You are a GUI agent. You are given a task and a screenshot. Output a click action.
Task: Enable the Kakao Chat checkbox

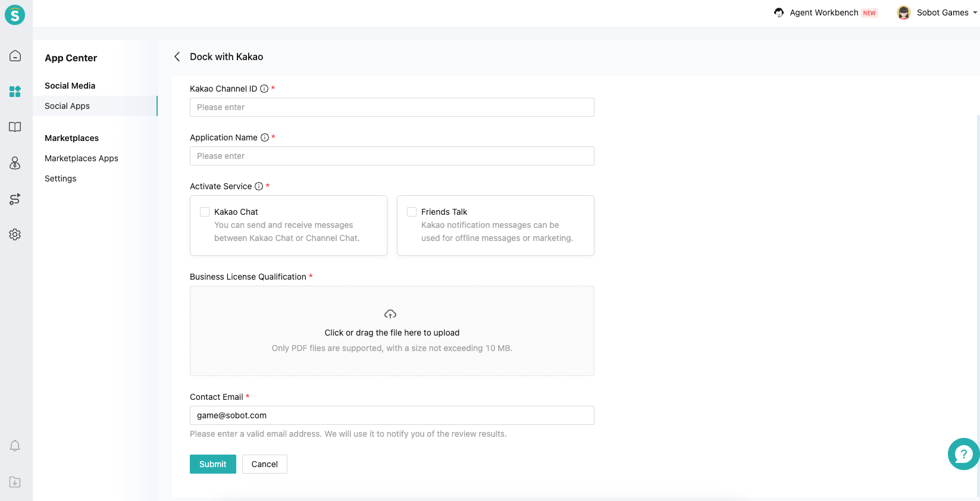[205, 212]
